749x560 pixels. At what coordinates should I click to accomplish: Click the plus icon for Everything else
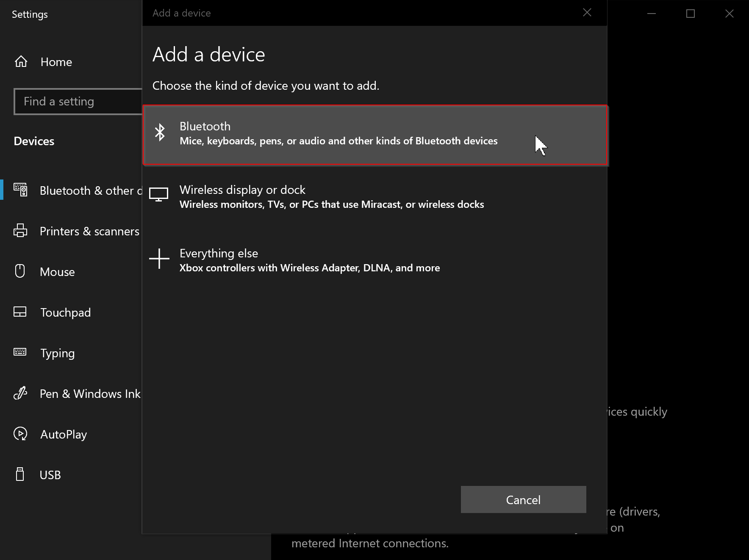(x=159, y=259)
